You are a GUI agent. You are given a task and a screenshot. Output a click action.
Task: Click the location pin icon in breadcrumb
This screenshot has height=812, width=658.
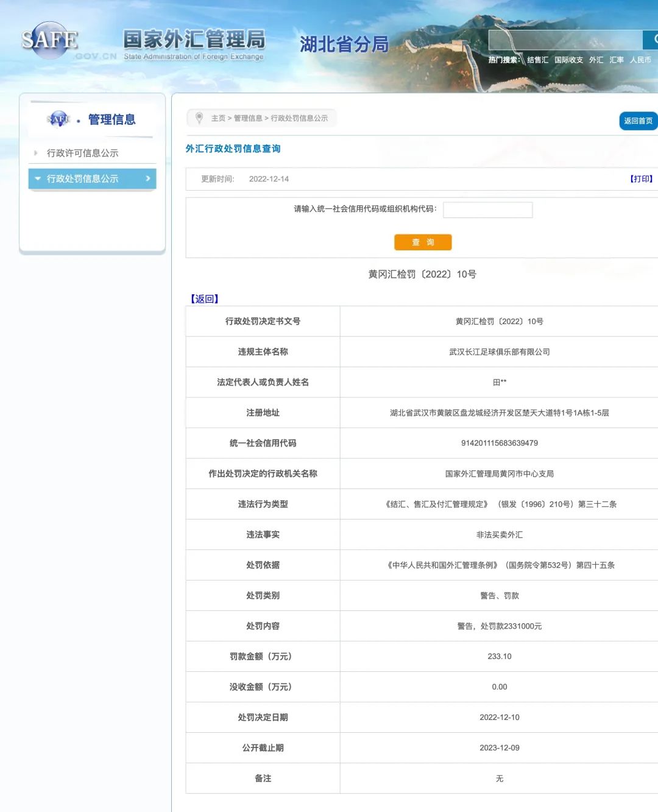pos(199,118)
